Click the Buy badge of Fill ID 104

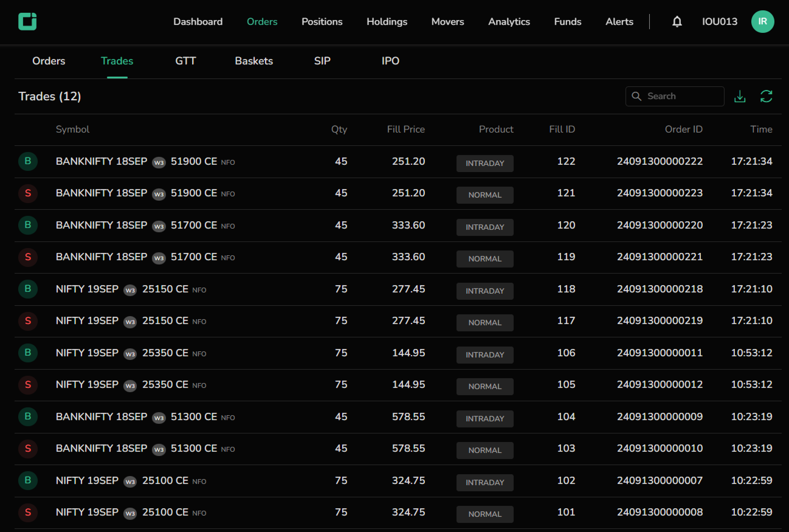pyautogui.click(x=28, y=416)
